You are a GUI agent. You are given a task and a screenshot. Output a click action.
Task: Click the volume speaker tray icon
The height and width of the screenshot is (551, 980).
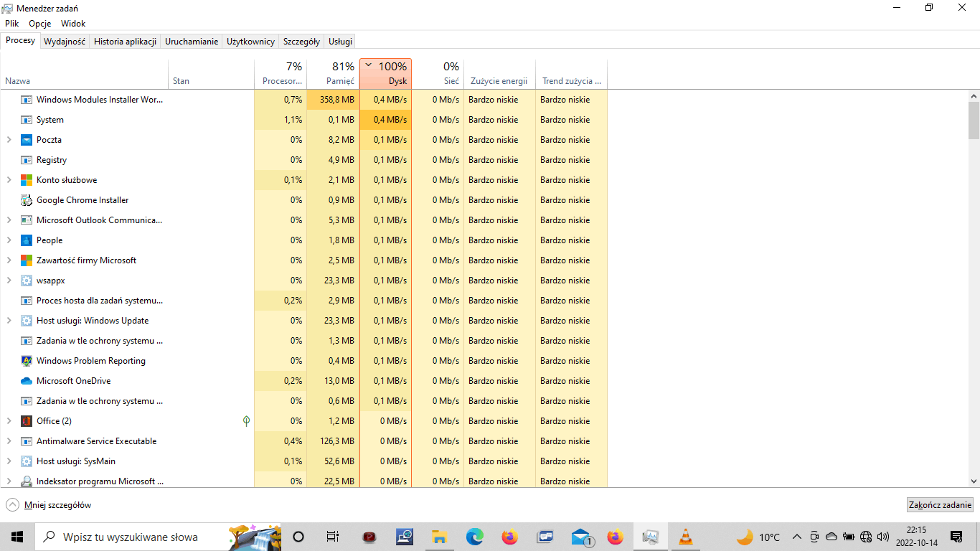(x=883, y=537)
